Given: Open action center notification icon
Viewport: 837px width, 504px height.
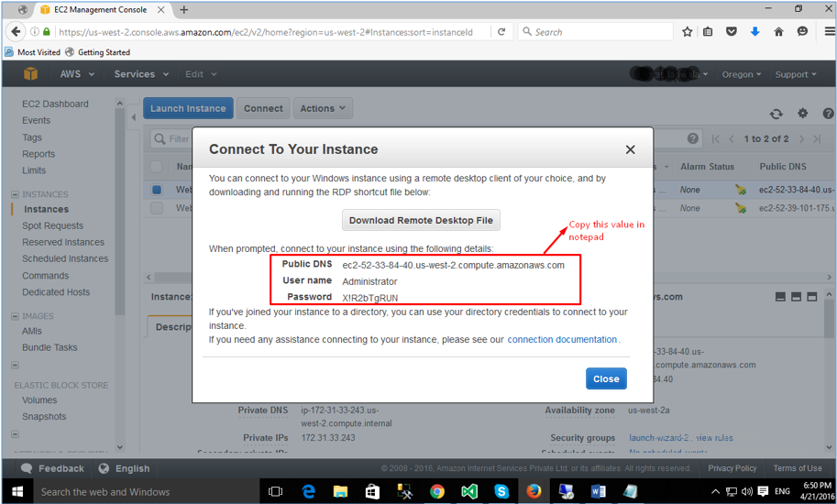Looking at the screenshot, I should 764,491.
